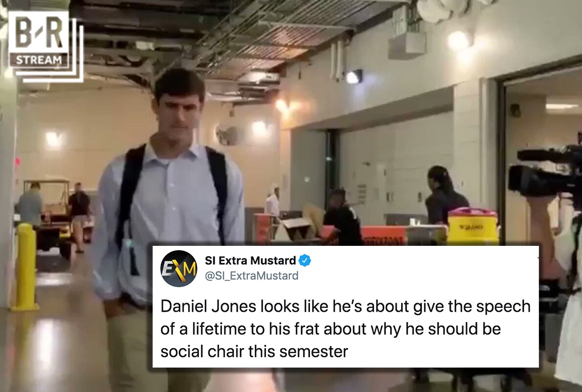Screen dimensions: 582x392
Task: Visit the @SI_ExtraMustard handle link
Action: (252, 276)
